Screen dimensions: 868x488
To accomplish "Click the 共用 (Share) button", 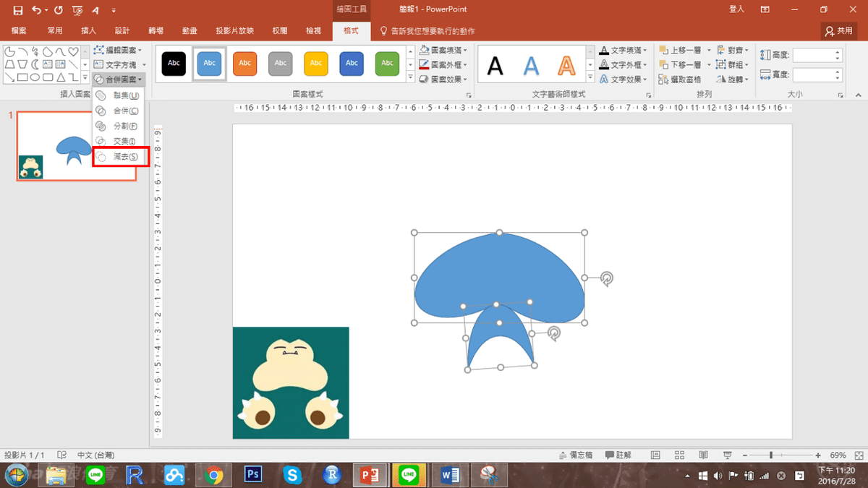I will point(839,31).
